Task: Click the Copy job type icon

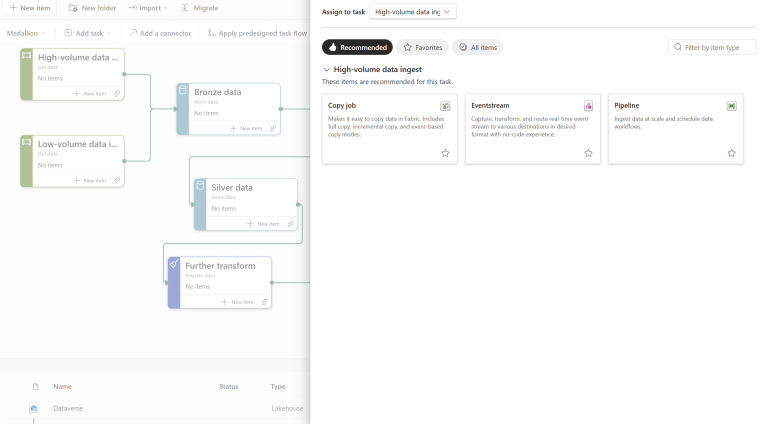Action: point(445,106)
